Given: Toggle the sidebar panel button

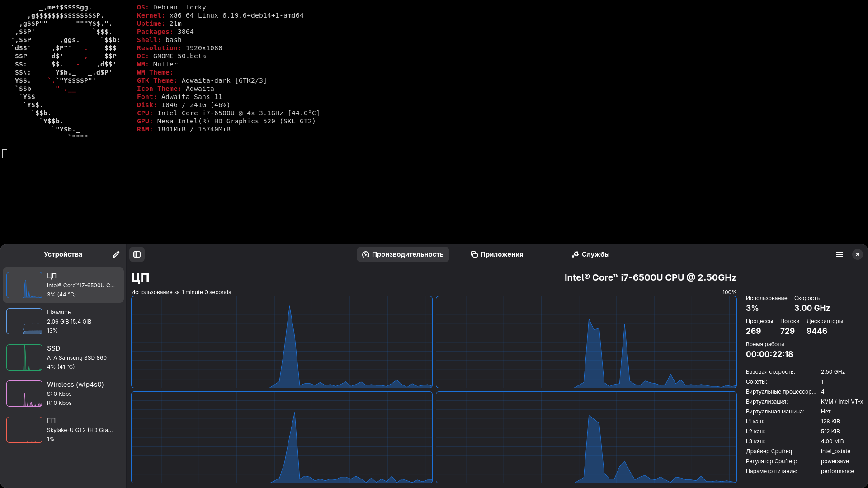Looking at the screenshot, I should pyautogui.click(x=137, y=254).
